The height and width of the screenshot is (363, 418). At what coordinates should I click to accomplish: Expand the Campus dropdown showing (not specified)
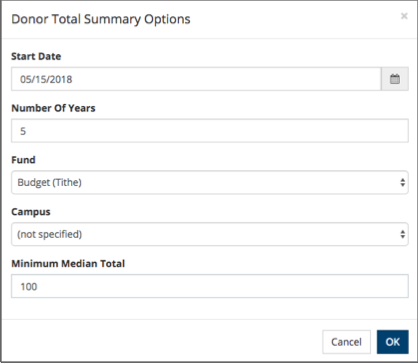210,234
